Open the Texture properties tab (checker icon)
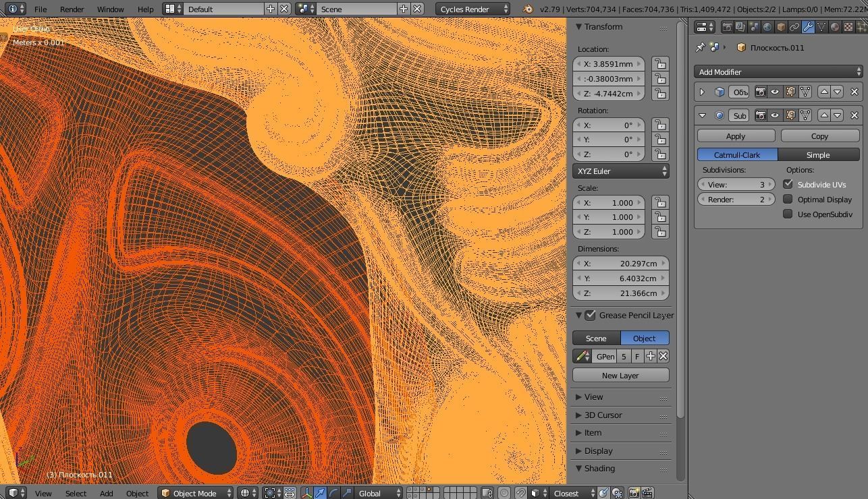The height and width of the screenshot is (499, 868). [848, 27]
